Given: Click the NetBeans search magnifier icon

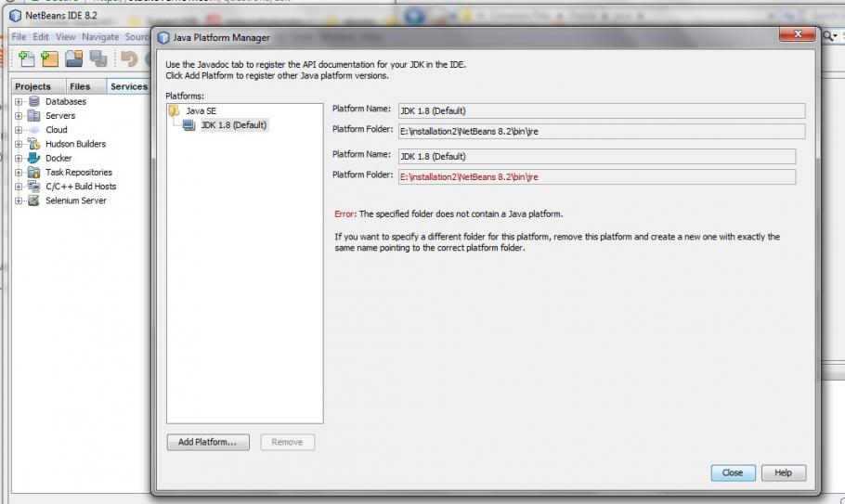Looking at the screenshot, I should click(827, 35).
